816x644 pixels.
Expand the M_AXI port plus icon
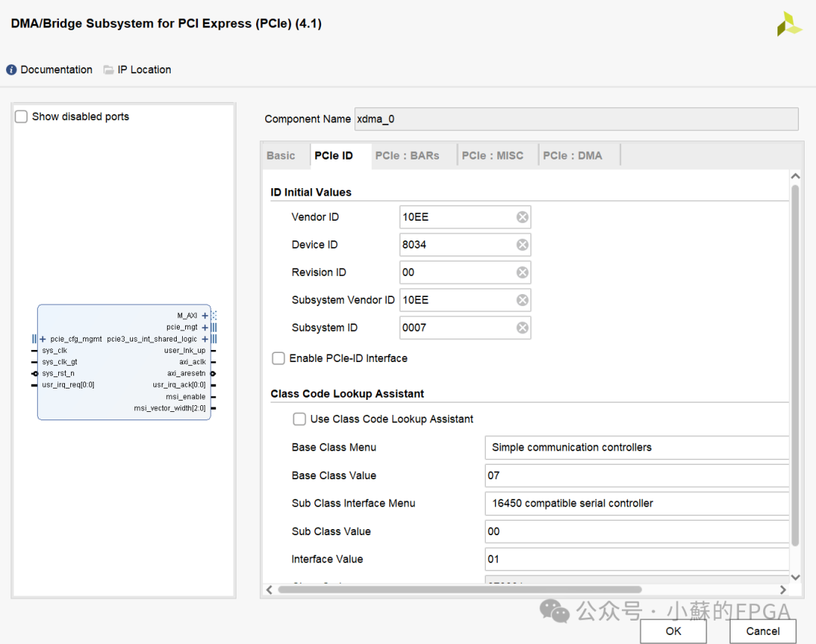(x=205, y=315)
